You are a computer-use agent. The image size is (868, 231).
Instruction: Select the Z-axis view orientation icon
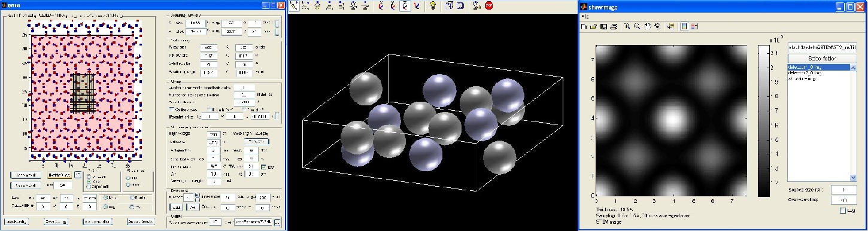(x=405, y=6)
